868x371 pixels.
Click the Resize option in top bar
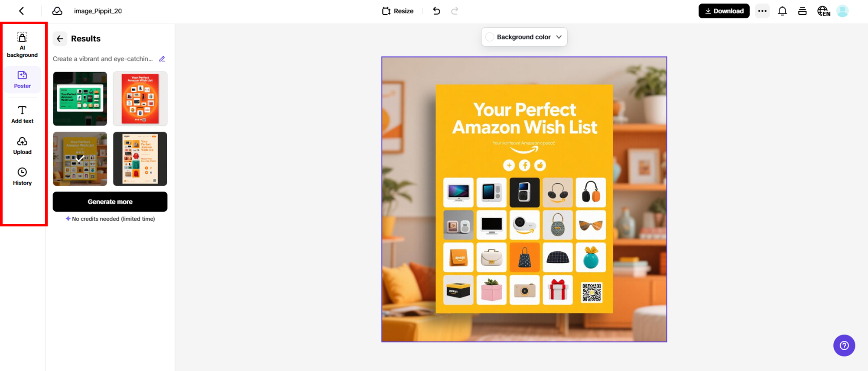click(398, 11)
